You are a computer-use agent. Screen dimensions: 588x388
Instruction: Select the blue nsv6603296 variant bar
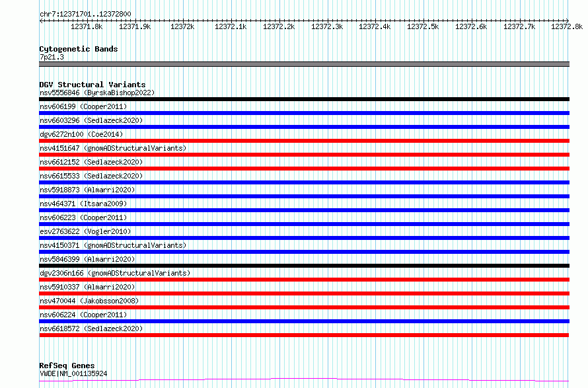point(304,127)
